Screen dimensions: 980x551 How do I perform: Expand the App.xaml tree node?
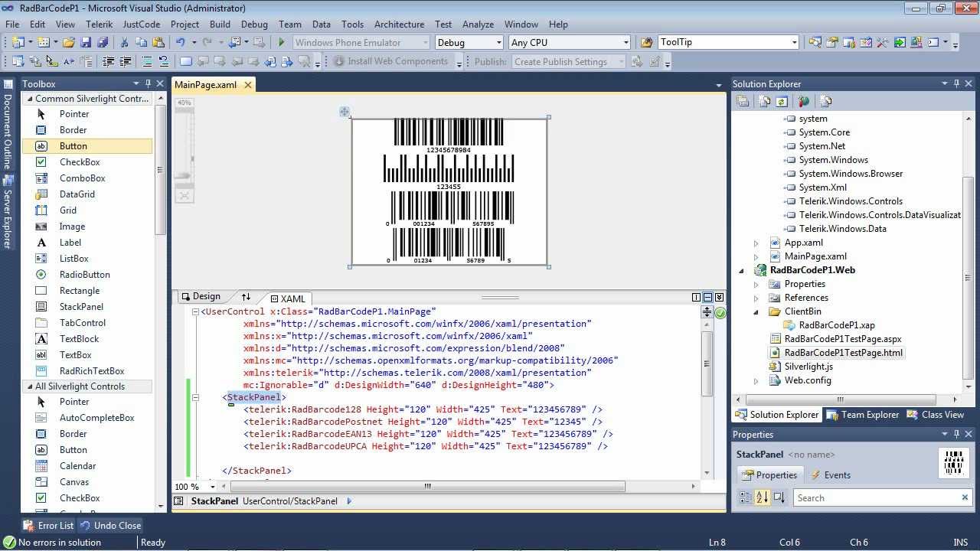coord(756,243)
